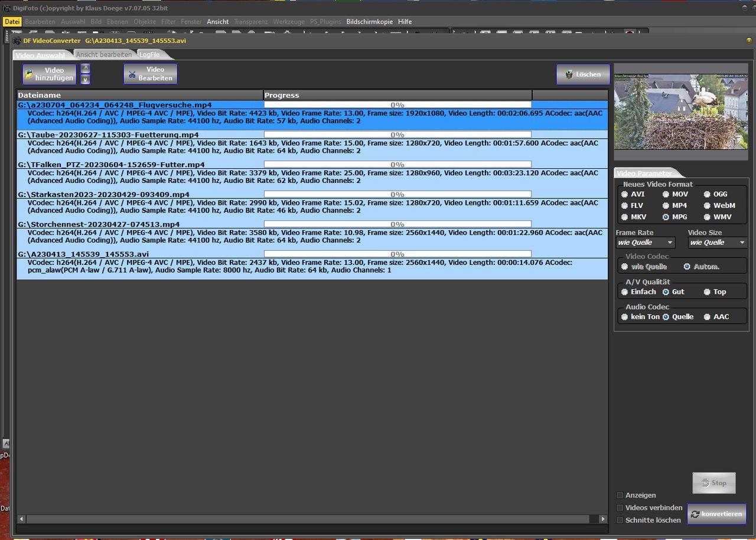This screenshot has width=756, height=540.
Task: Move selected video down with arrow
Action: [x=85, y=80]
